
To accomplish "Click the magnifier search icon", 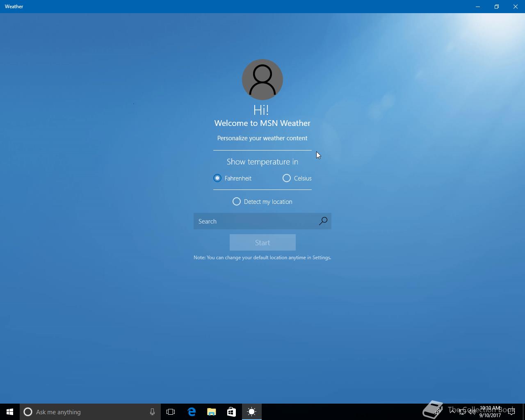I will (x=323, y=221).
